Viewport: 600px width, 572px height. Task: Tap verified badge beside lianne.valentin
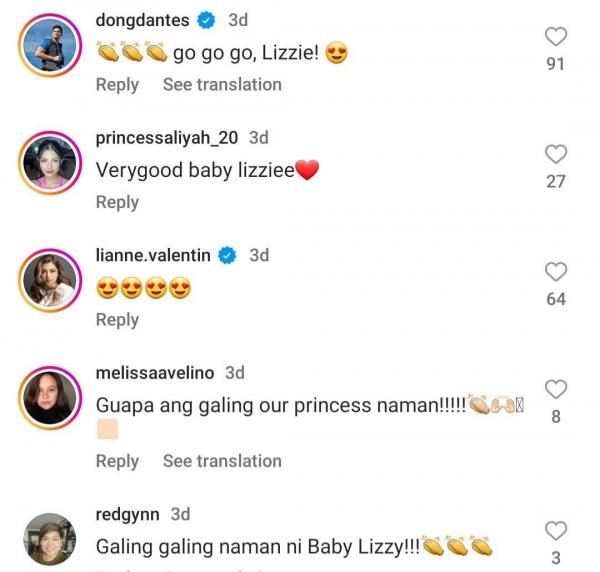[227, 255]
